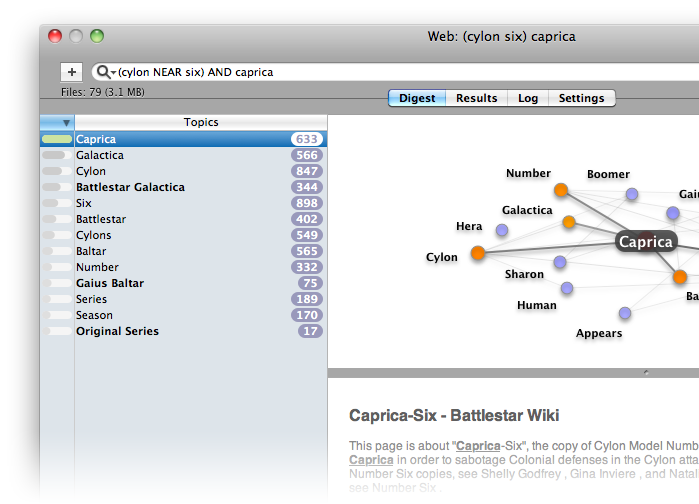Select the Baltar topic row
The width and height of the screenshot is (699, 504).
[183, 251]
